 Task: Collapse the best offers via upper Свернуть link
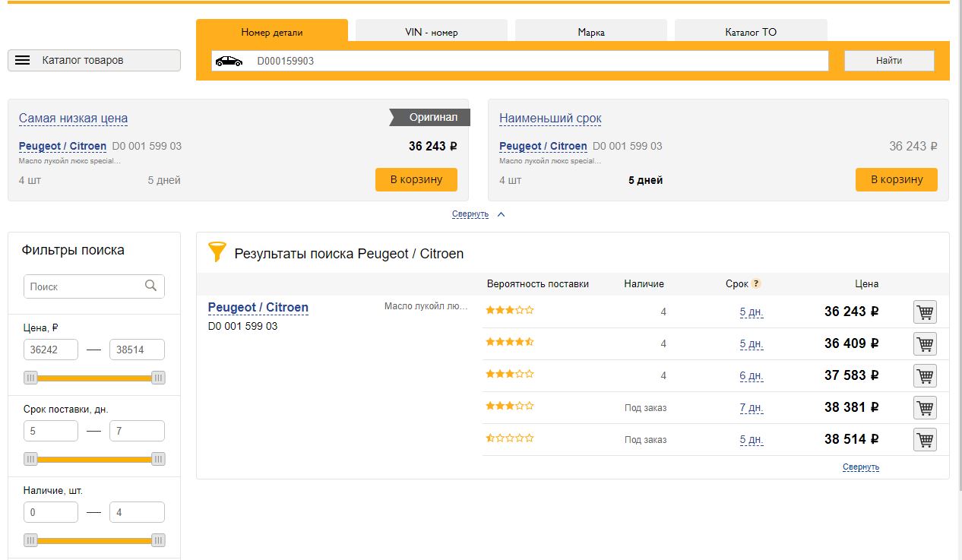[x=470, y=214]
